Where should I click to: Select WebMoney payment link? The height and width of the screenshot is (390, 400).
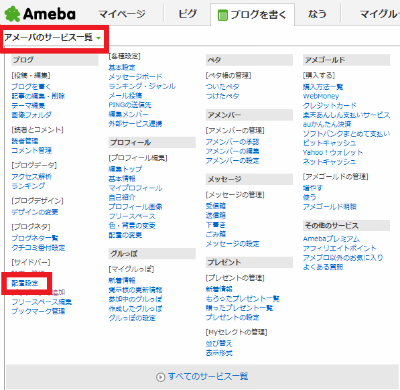point(321,96)
